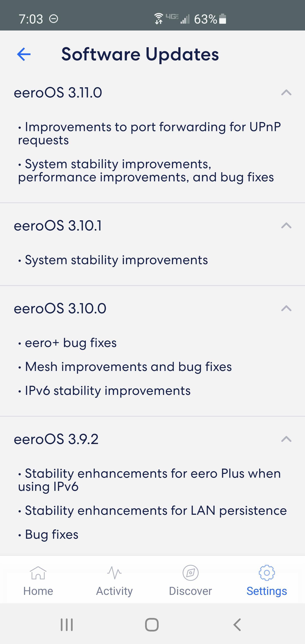305x644 pixels.
Task: Tap the eeroOS 3.11.0 version heading
Action: point(58,93)
